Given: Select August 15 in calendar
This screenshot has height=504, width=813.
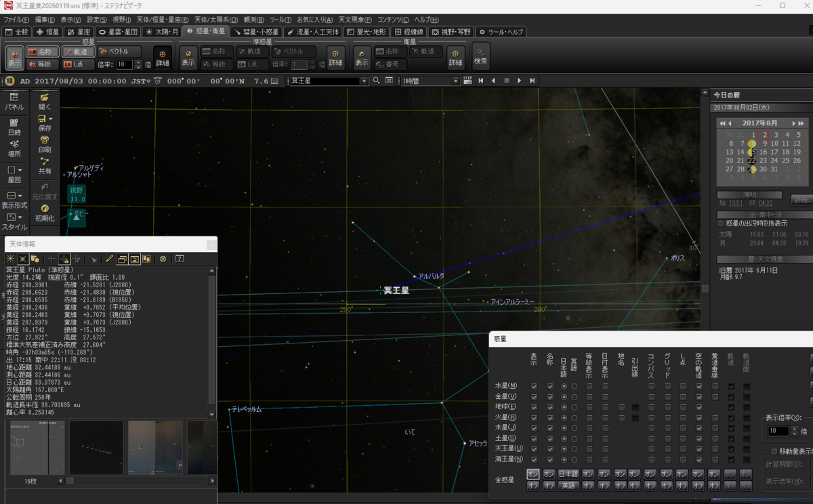Looking at the screenshot, I should (752, 152).
